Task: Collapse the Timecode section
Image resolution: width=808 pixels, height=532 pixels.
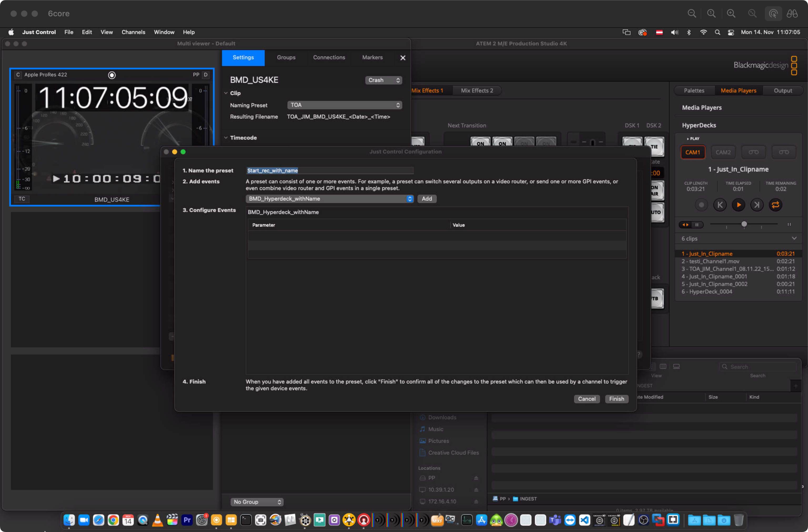Action: pos(226,138)
